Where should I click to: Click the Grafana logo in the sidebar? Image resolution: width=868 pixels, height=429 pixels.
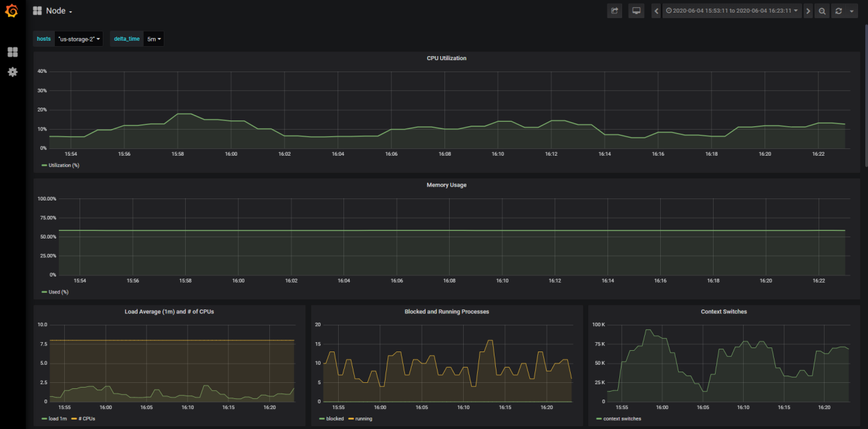click(11, 11)
